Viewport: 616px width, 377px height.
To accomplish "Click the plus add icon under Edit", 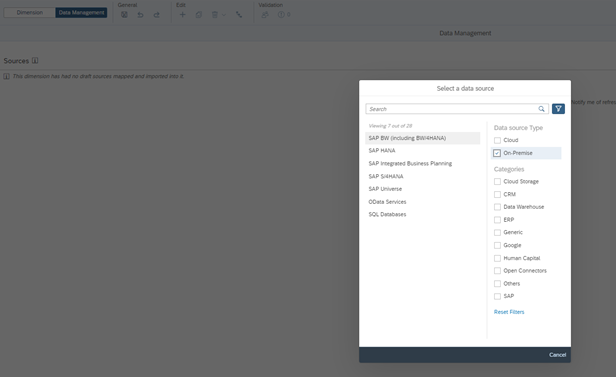I will [182, 15].
